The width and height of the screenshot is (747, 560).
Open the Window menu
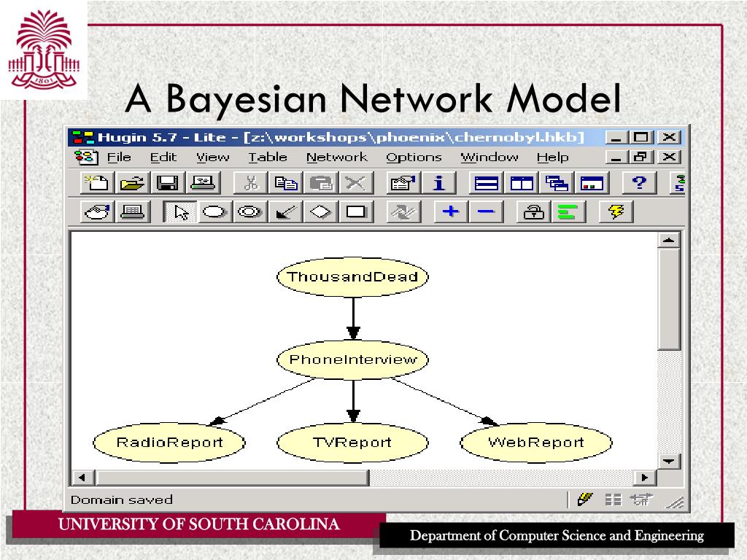[489, 157]
